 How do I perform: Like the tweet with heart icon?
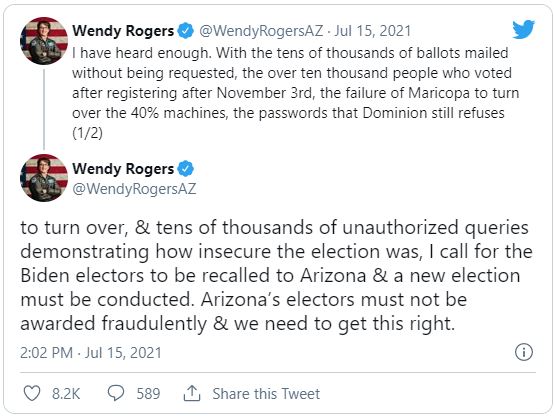pyautogui.click(x=32, y=393)
